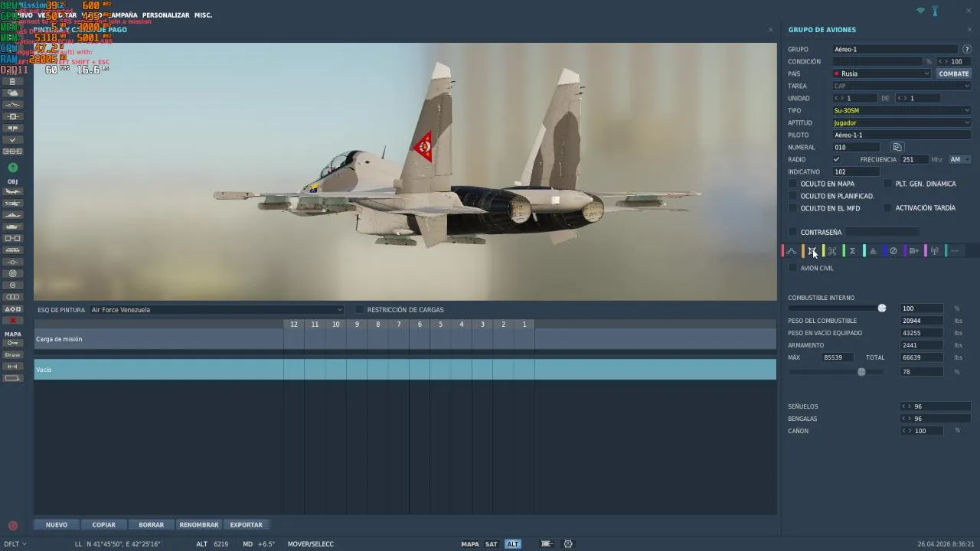The width and height of the screenshot is (980, 551).
Task: Open the DFLT dropdown in the status bar
Action: coord(14,544)
